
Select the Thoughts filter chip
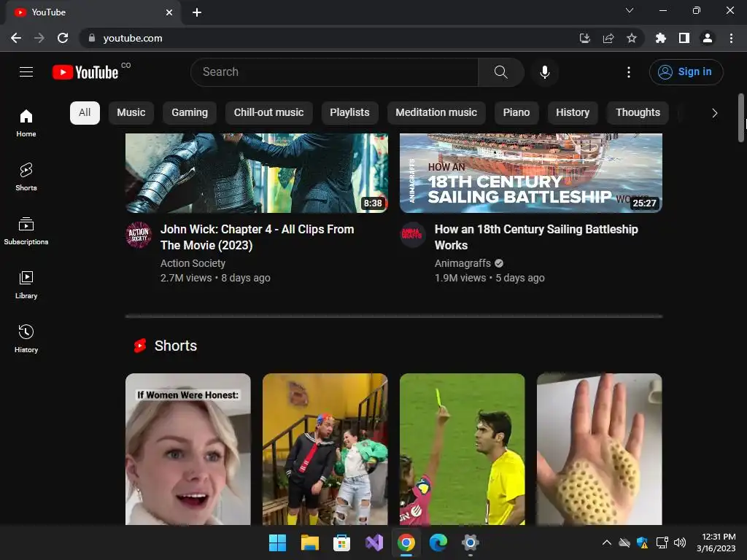(x=638, y=113)
